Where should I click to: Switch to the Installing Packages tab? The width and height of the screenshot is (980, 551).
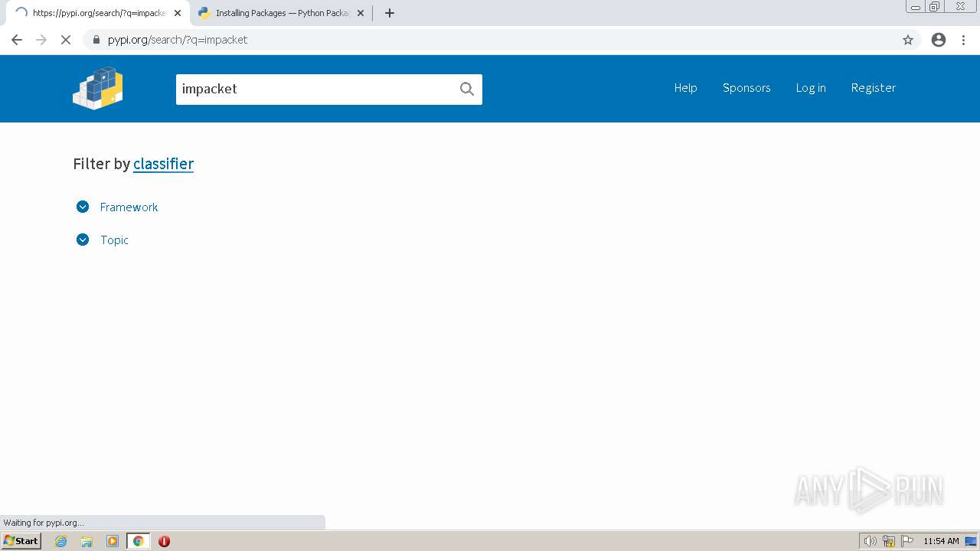[280, 13]
